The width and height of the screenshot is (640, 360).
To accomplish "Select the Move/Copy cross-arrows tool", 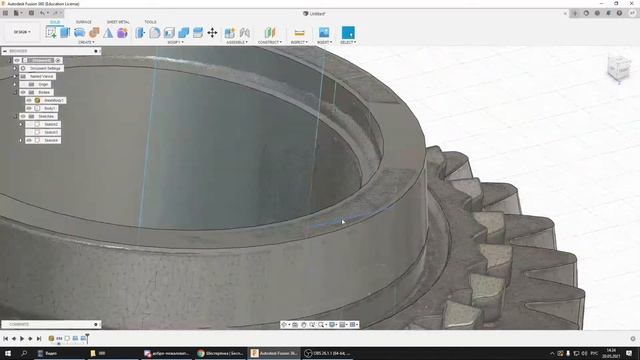I will click(x=212, y=33).
